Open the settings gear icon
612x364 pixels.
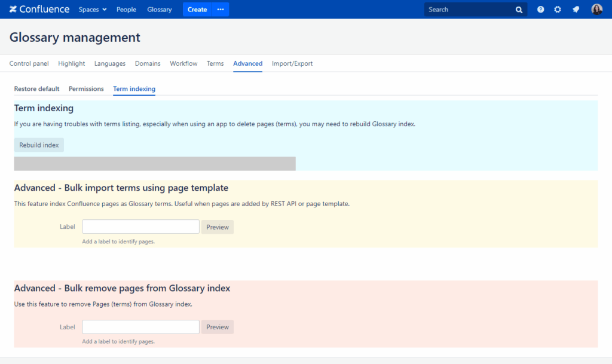coord(558,10)
